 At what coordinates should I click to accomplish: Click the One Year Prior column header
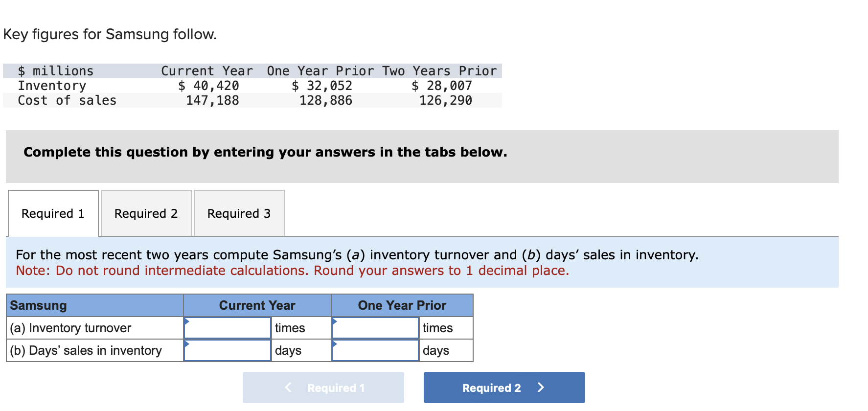tap(402, 305)
